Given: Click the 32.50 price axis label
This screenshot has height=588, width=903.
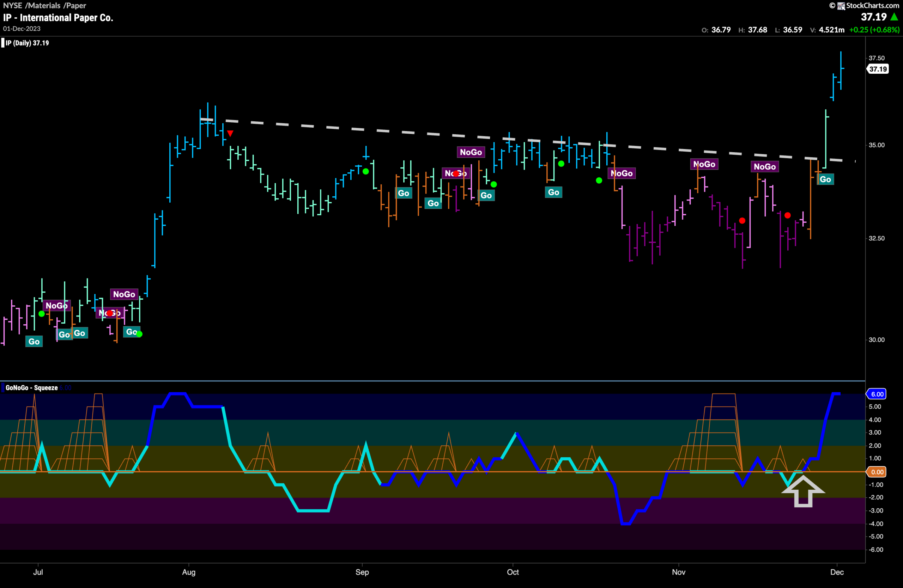Looking at the screenshot, I should pyautogui.click(x=877, y=238).
